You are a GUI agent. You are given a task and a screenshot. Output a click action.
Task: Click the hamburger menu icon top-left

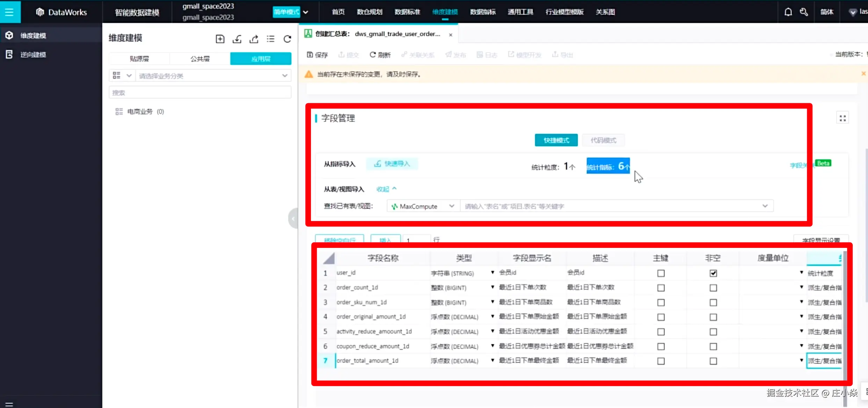click(x=9, y=12)
